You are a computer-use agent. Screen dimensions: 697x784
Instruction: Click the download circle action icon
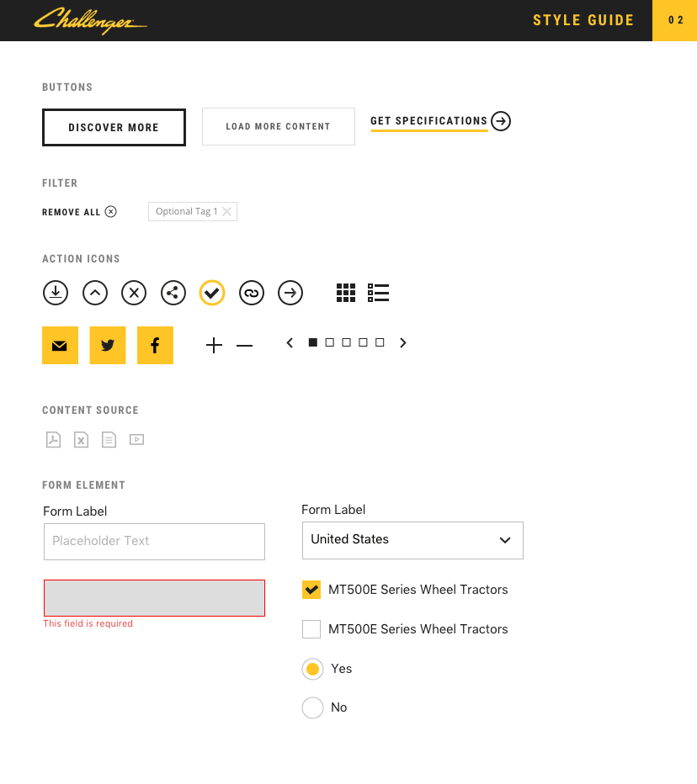point(56,293)
